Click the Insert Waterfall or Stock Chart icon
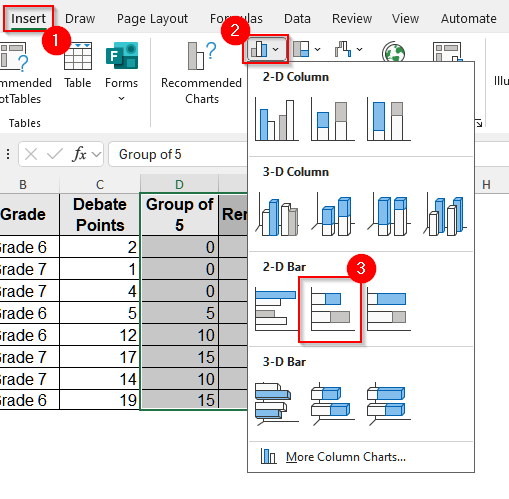509x499 pixels. [343, 49]
